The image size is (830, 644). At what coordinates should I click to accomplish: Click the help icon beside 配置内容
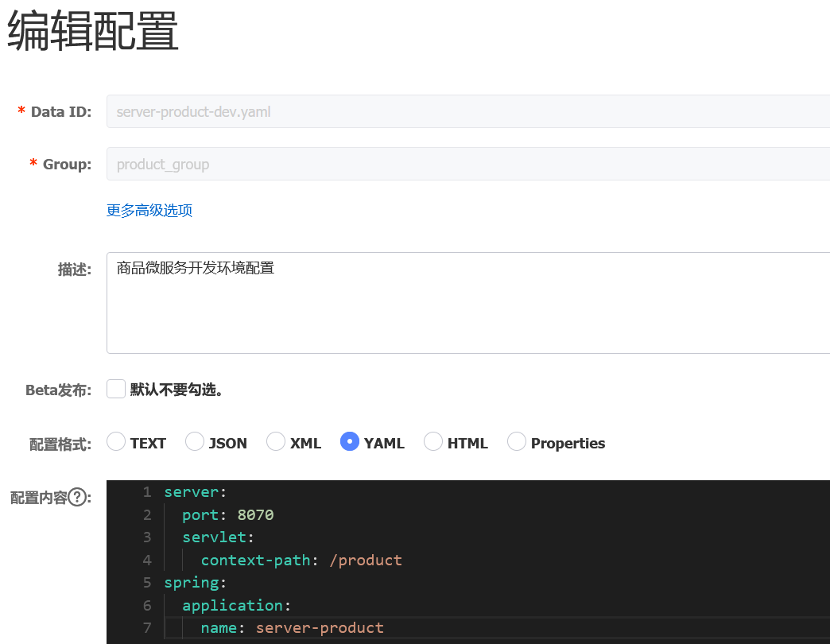click(x=77, y=498)
